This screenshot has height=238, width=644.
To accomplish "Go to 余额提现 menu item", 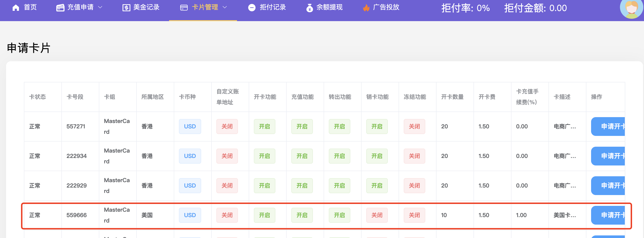I will tap(329, 7).
